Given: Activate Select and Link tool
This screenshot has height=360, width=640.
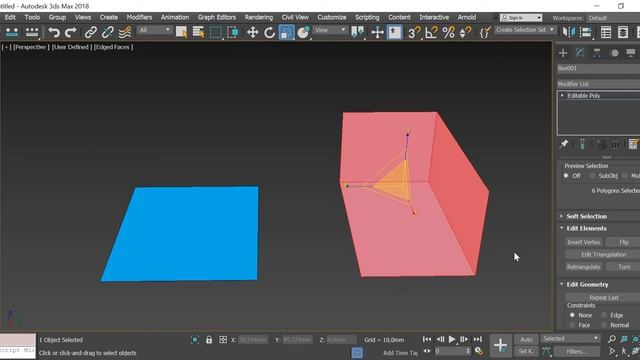Looking at the screenshot, I should (x=91, y=32).
